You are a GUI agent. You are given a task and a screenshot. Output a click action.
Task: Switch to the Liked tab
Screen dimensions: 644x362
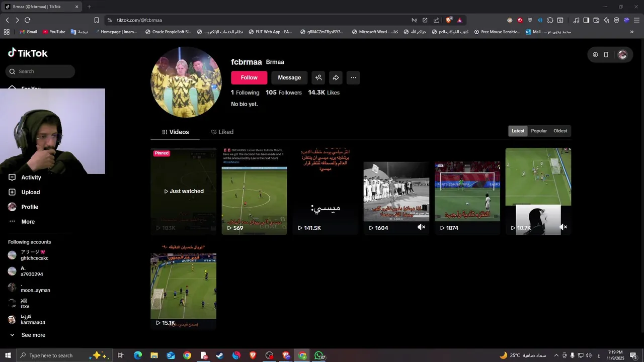click(x=222, y=132)
